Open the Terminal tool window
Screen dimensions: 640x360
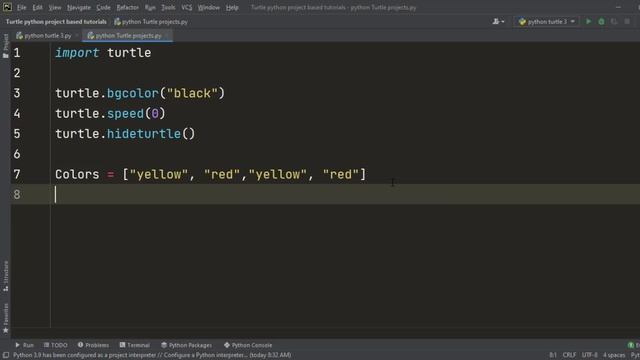pyautogui.click(x=135, y=345)
